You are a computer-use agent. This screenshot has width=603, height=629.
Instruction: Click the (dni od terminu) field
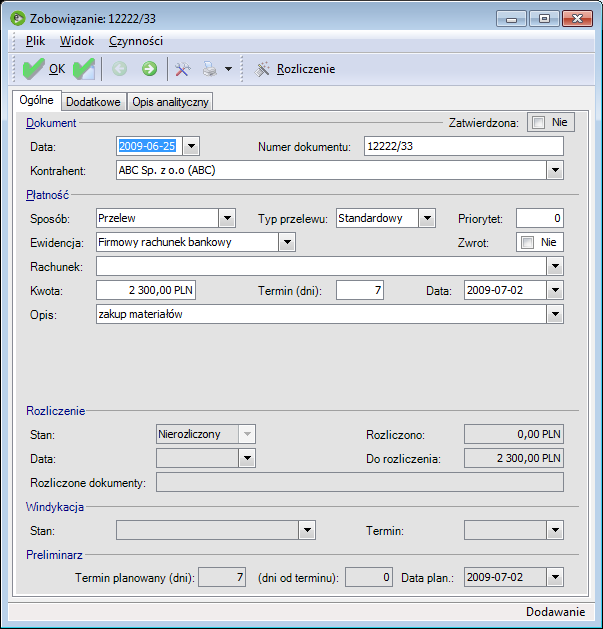[369, 577]
